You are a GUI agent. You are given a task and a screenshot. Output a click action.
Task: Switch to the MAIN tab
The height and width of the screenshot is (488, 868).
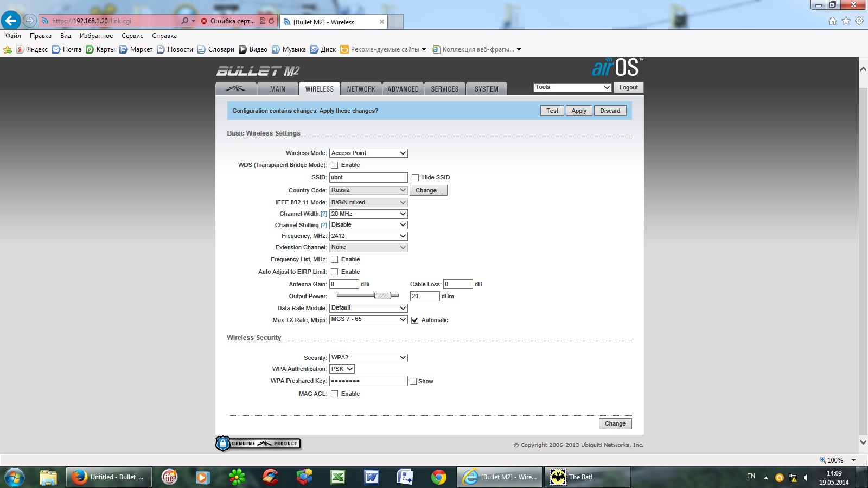pyautogui.click(x=277, y=89)
